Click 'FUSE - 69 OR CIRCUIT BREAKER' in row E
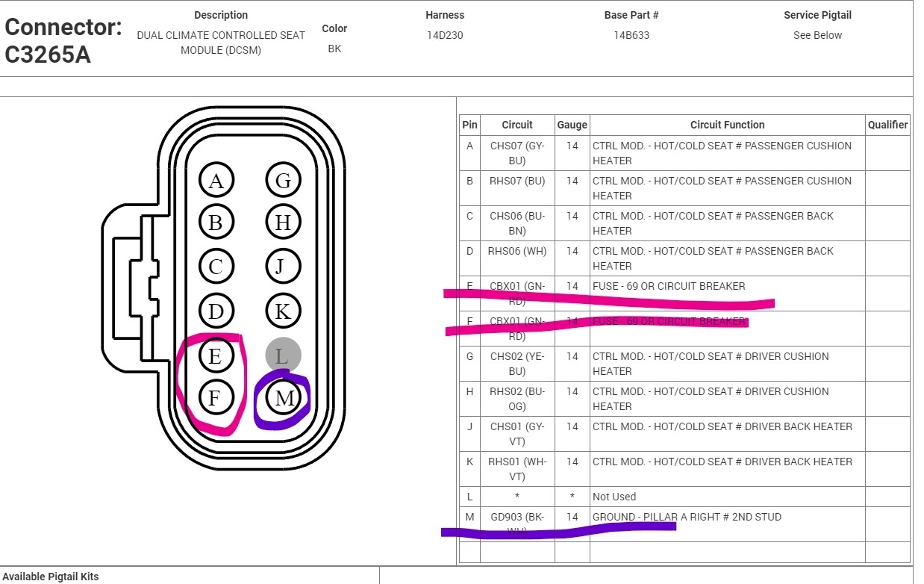924x584 pixels. point(669,286)
